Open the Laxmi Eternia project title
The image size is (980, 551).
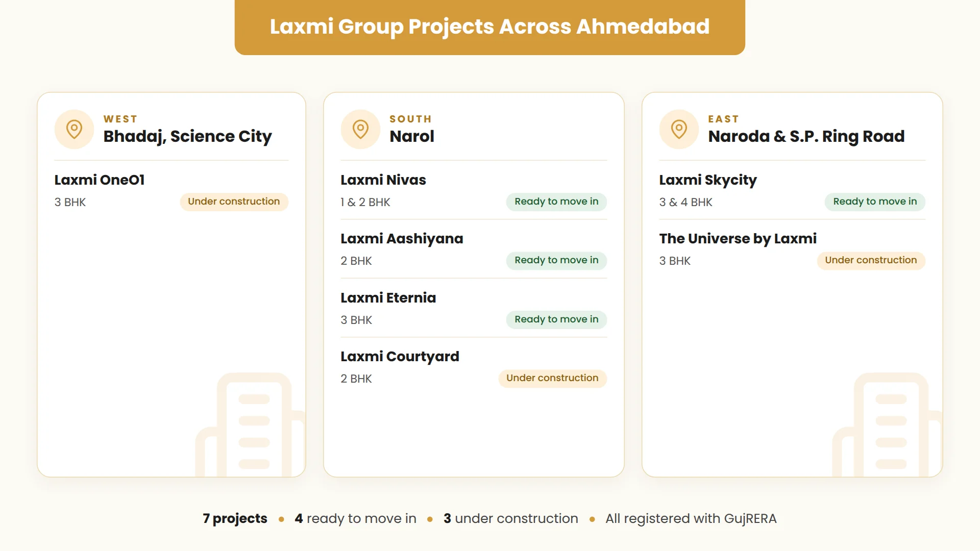click(x=388, y=298)
